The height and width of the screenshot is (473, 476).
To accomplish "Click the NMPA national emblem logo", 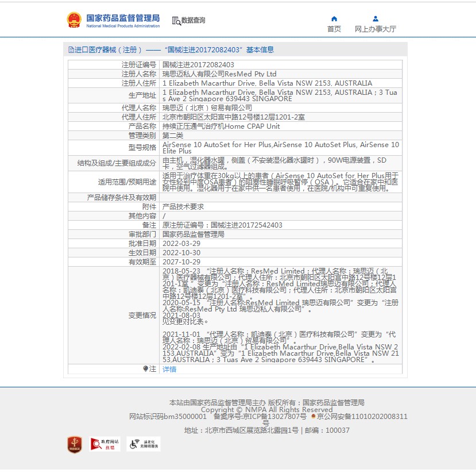I will [x=74, y=20].
